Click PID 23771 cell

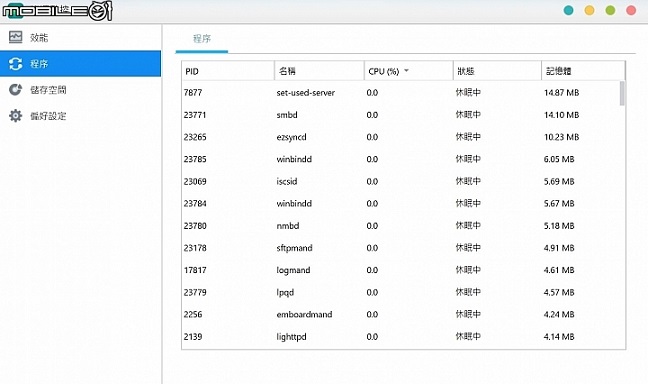195,115
